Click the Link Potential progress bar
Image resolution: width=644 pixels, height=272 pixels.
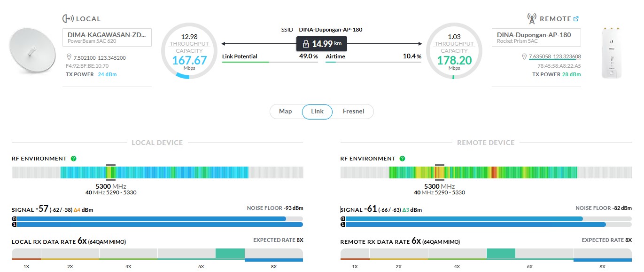click(270, 62)
